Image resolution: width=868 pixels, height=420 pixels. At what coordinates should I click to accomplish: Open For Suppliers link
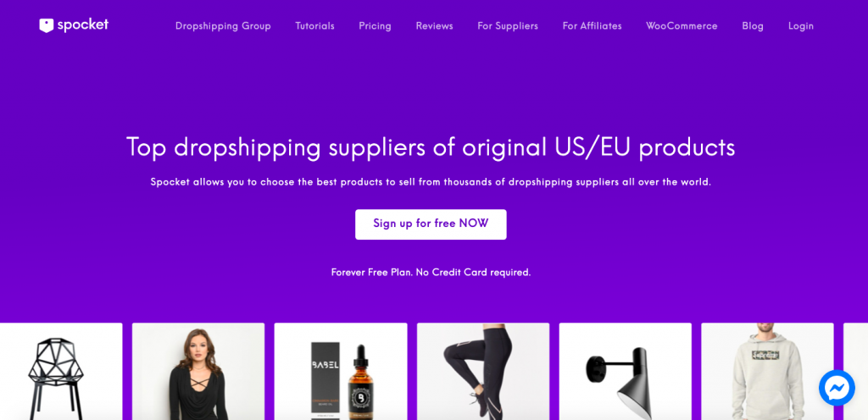[508, 26]
